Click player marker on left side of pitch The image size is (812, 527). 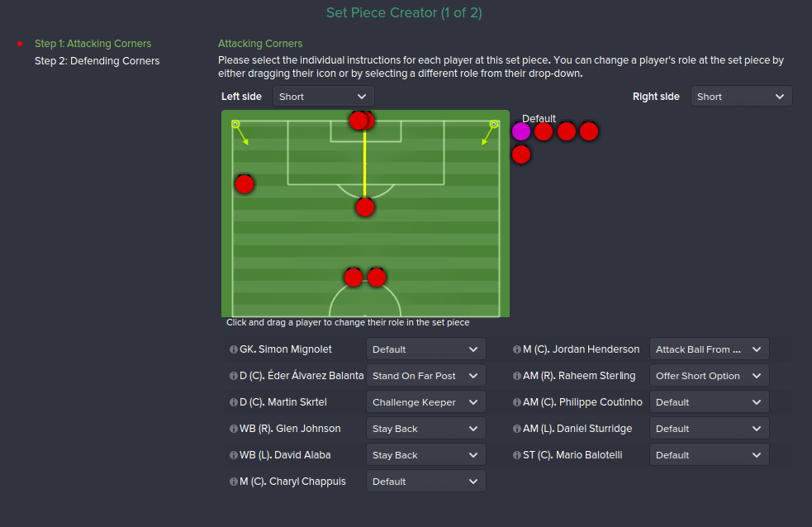click(244, 183)
